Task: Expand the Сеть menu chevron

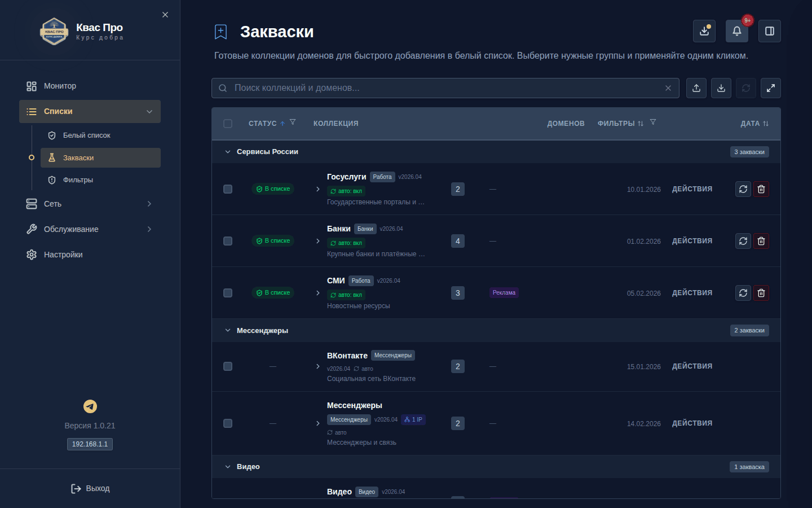Action: point(149,204)
